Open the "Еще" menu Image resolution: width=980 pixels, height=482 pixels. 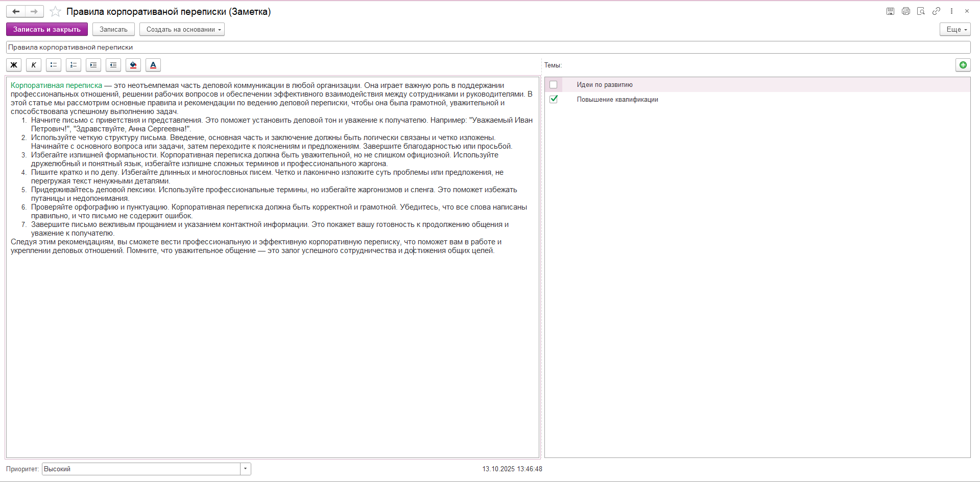pos(954,30)
